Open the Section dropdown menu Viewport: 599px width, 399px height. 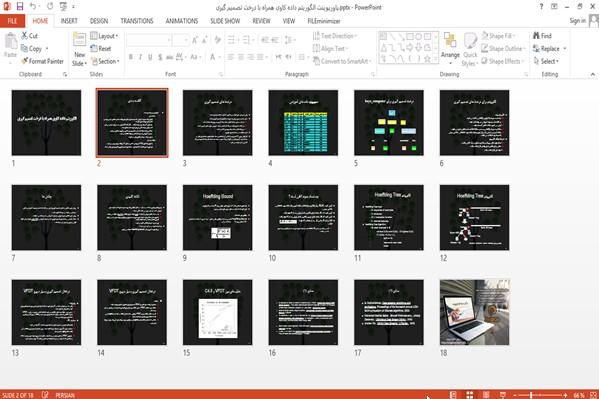coord(105,61)
